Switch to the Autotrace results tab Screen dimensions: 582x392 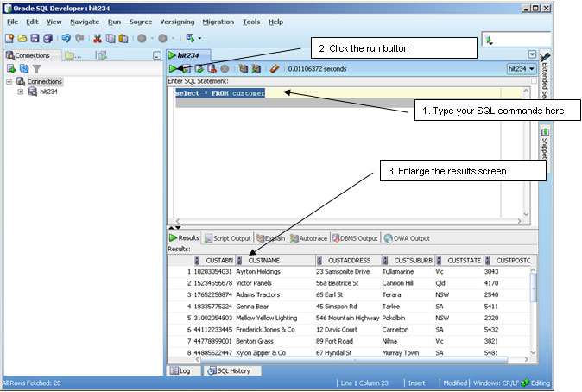tap(308, 238)
